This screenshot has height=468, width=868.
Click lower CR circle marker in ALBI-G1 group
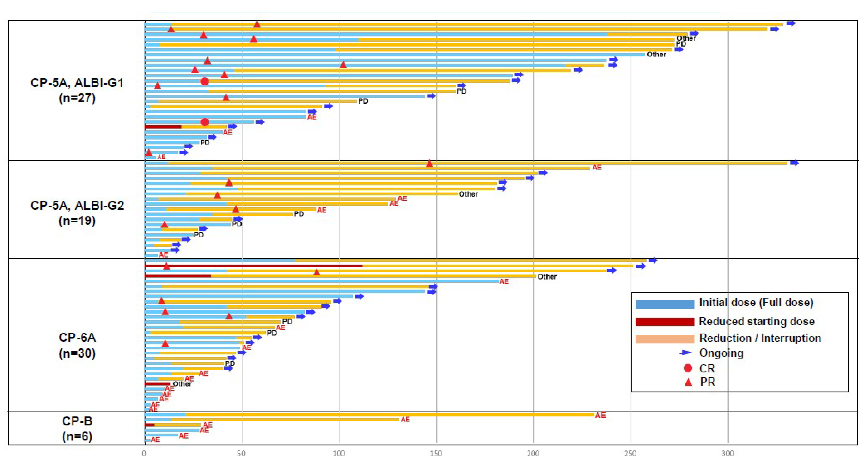(205, 122)
